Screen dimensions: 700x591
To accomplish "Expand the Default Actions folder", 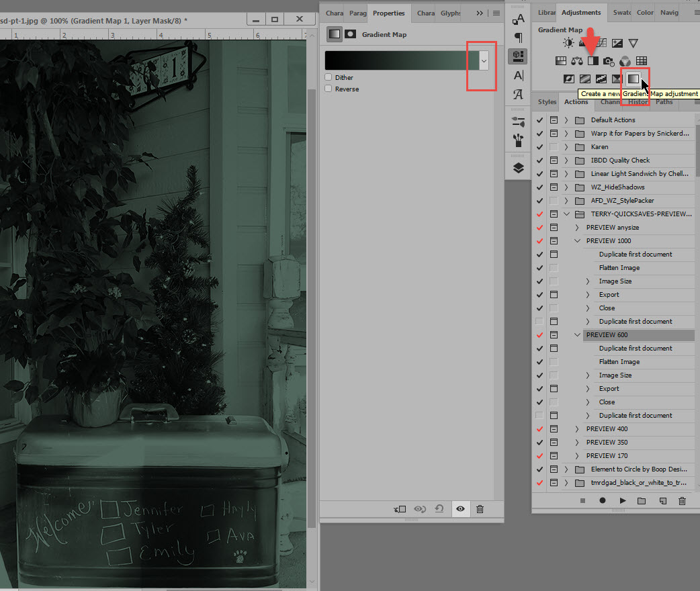I will click(566, 120).
